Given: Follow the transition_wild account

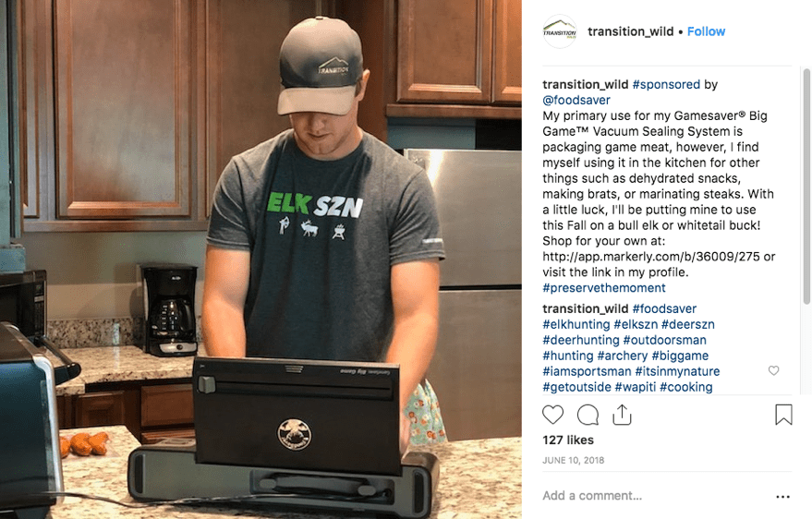Looking at the screenshot, I should point(706,31).
